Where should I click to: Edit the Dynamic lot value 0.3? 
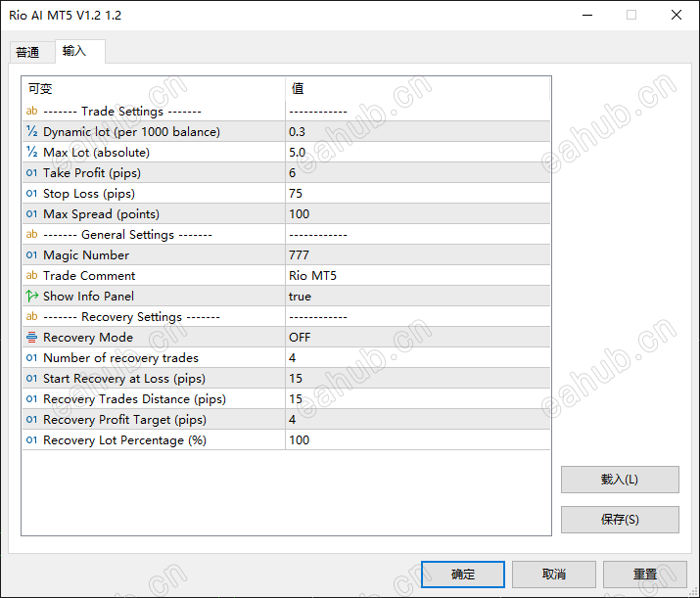417,132
